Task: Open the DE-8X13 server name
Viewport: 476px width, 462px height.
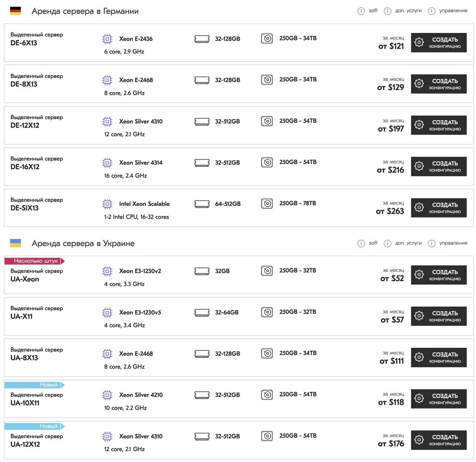Action: coord(24,84)
